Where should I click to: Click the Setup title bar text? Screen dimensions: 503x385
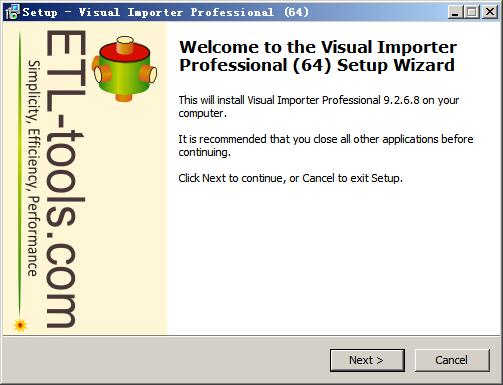click(166, 12)
